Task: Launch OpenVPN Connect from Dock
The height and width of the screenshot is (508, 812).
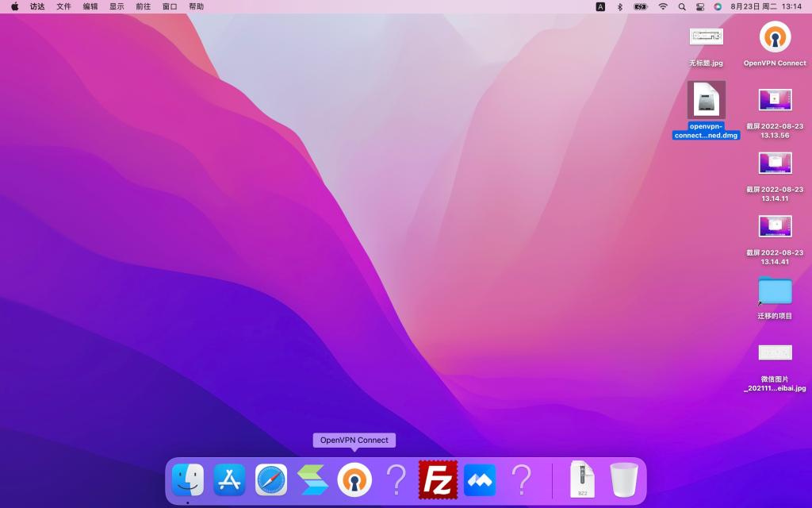Action: [354, 479]
